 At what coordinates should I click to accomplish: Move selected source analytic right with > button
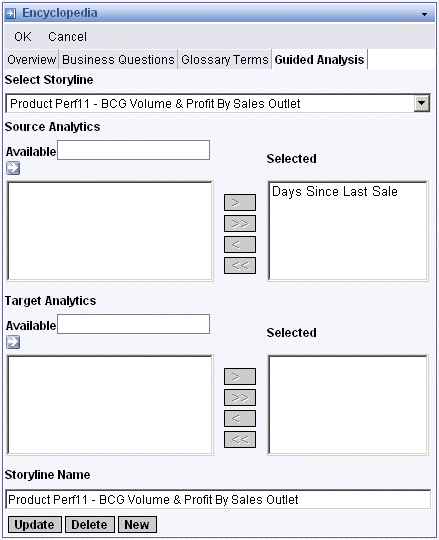point(240,202)
